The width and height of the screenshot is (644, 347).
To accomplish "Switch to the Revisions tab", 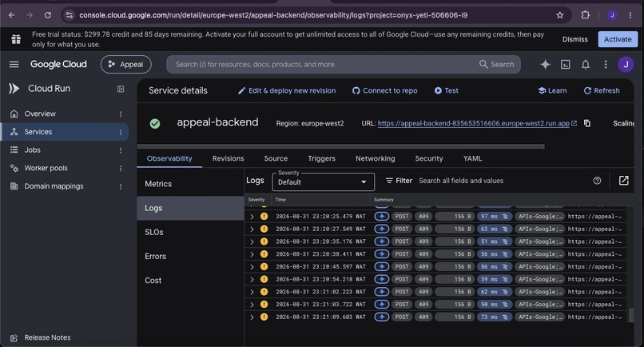I will click(228, 158).
